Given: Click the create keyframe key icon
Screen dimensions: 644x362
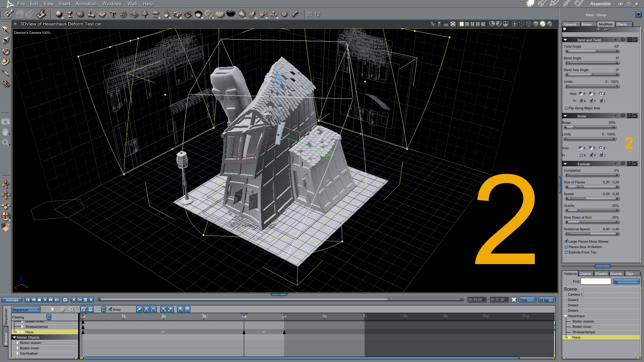Looking at the screenshot, I should click(x=79, y=300).
